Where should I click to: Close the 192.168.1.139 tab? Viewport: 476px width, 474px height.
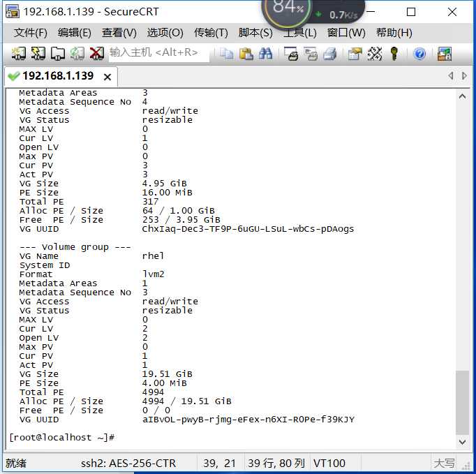click(x=107, y=77)
